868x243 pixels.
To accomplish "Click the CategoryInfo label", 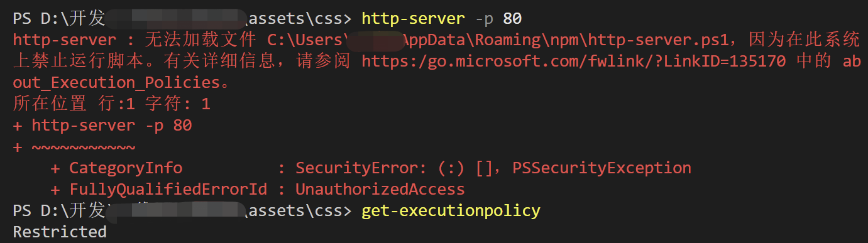I will [x=126, y=168].
